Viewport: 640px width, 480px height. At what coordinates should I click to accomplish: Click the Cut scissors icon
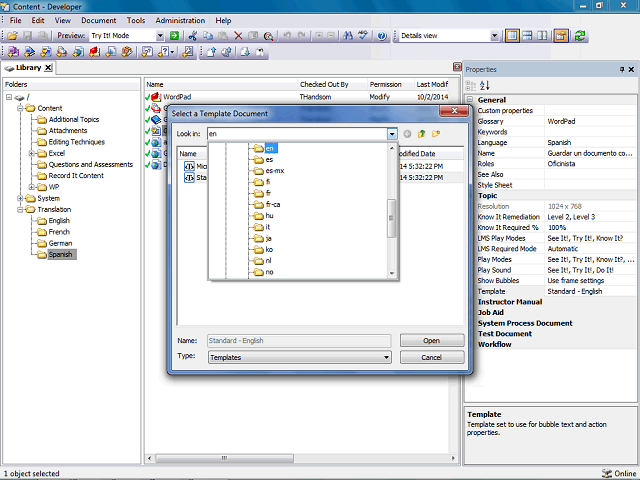(193, 36)
